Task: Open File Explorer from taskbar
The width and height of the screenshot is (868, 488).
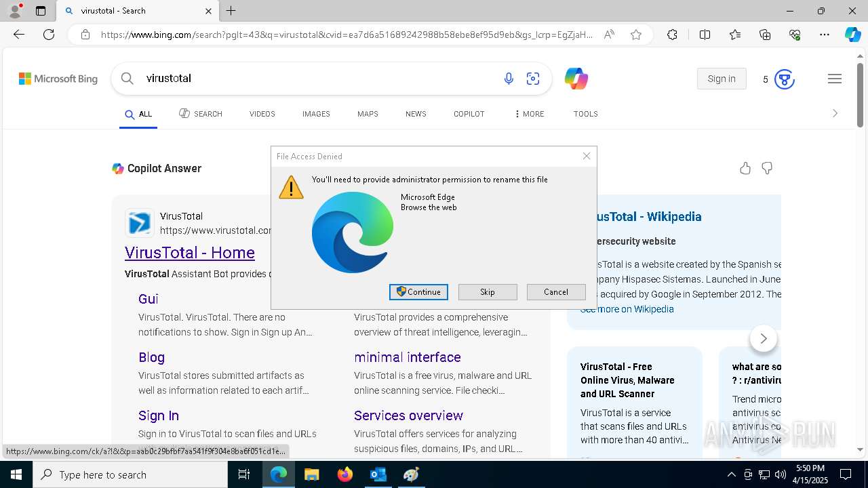Action: (x=311, y=474)
